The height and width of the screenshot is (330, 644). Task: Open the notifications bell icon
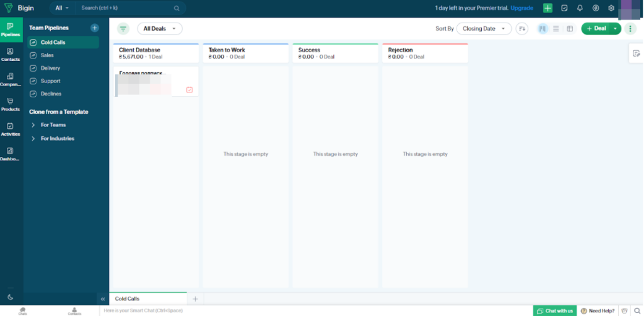(x=579, y=8)
